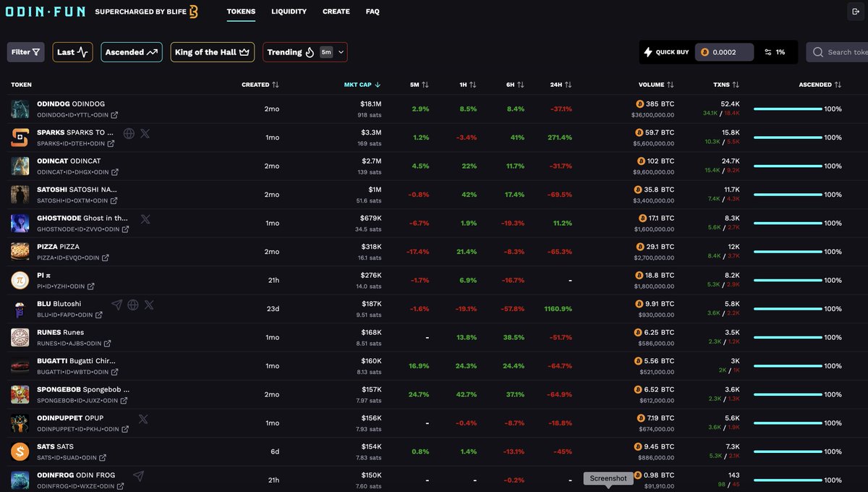Open the SPARKS X social icon
This screenshot has height=492, width=868.
pos(145,133)
